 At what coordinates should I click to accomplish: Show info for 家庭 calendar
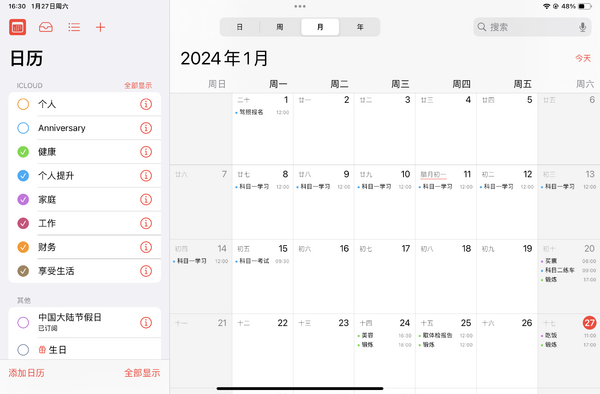click(x=146, y=199)
